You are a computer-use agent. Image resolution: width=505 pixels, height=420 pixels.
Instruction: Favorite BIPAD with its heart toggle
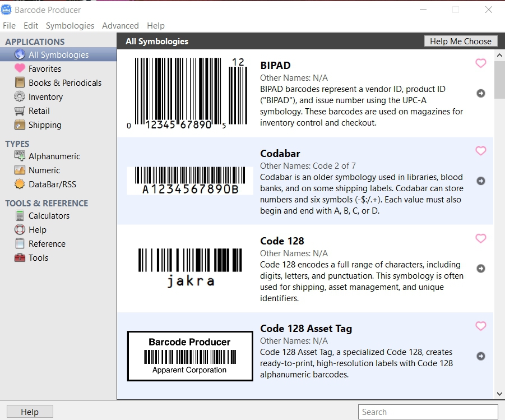480,63
